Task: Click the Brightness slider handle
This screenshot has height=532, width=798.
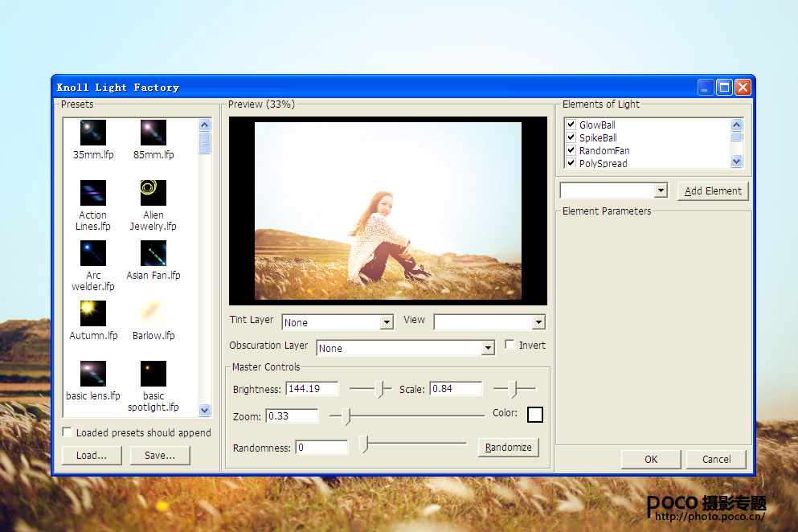Action: (x=379, y=389)
